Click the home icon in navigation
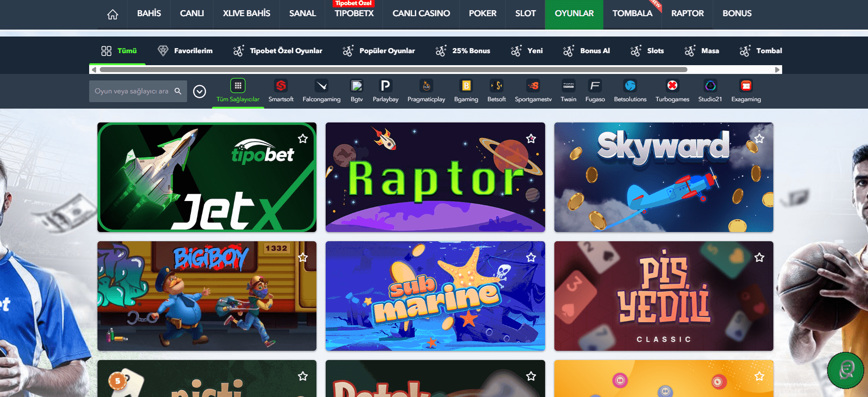The image size is (868, 397). (x=112, y=14)
